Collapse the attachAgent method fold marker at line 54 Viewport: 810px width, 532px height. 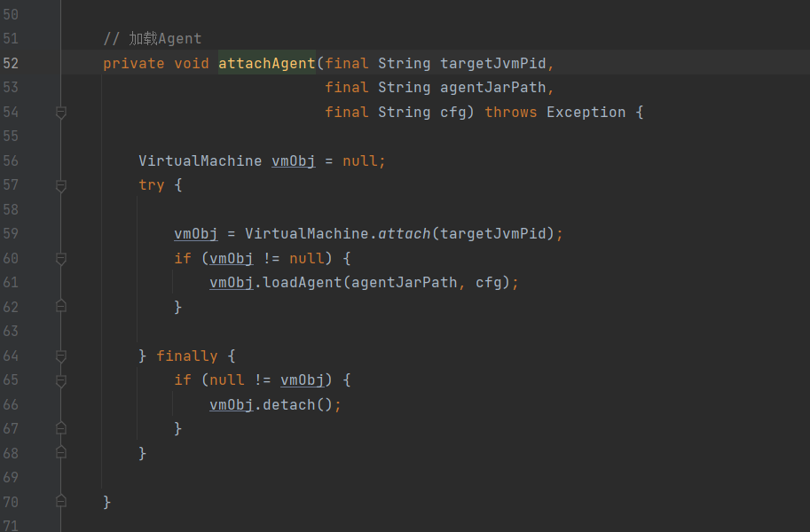[61, 113]
